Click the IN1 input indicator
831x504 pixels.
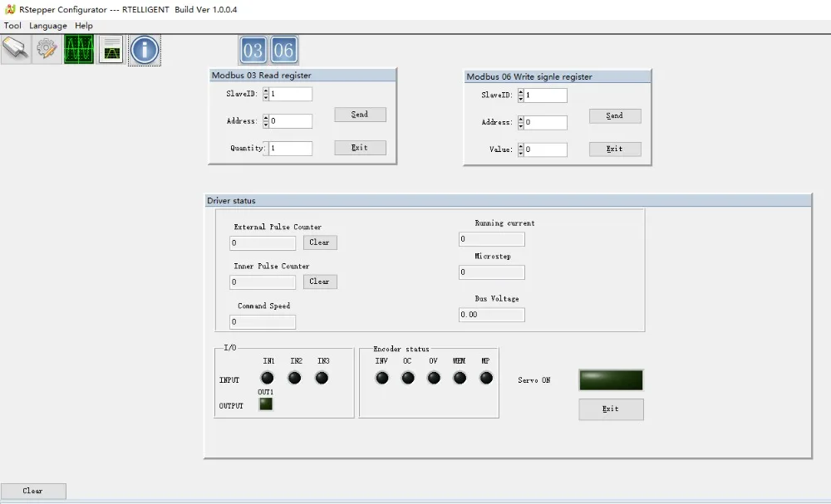(x=268, y=378)
